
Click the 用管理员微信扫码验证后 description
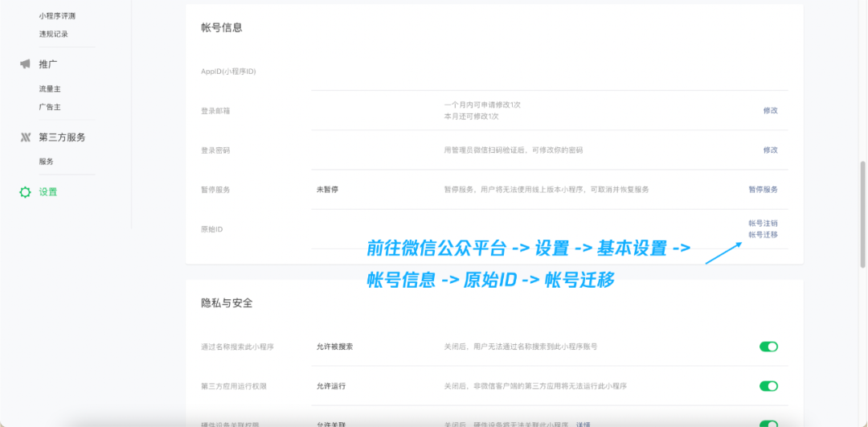coord(513,150)
